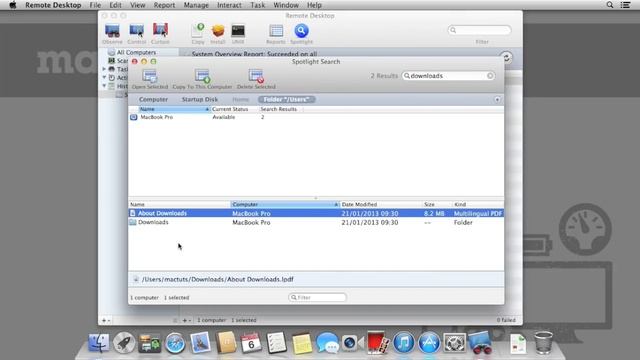Click Spotlight icon in Remote Desktop toolbar
Screen dimensions: 640x360
[301, 31]
